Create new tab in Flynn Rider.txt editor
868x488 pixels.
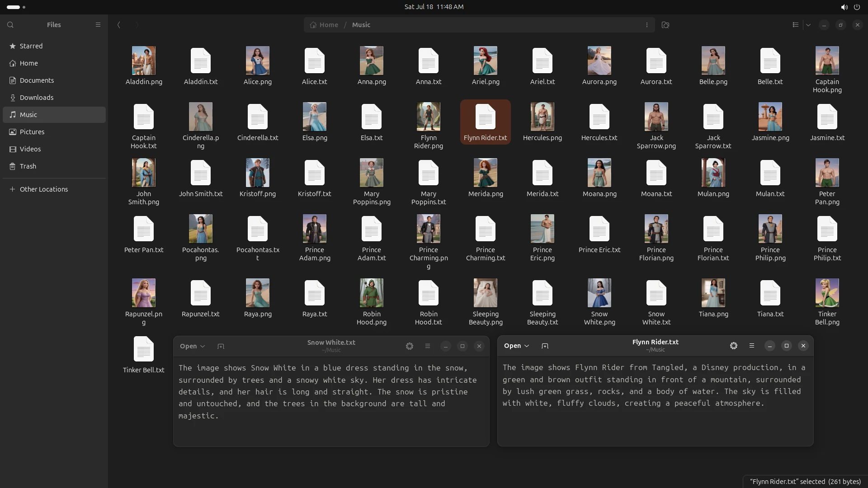tap(545, 346)
